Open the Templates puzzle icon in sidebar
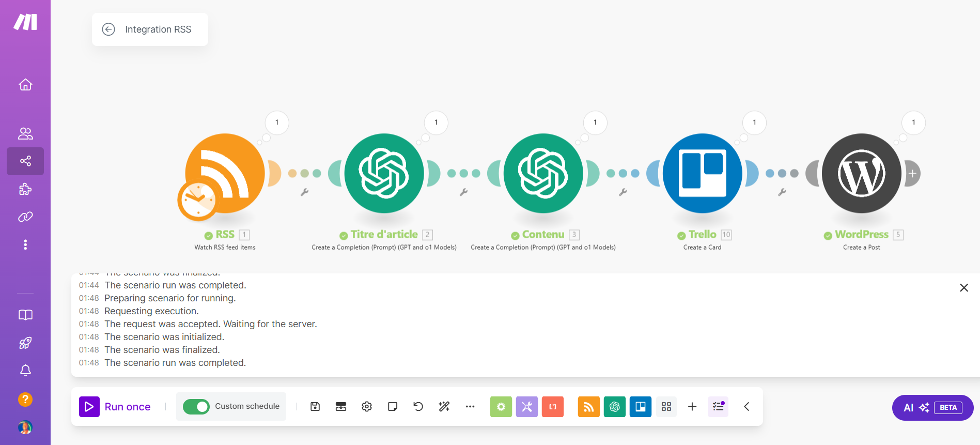This screenshot has width=980, height=445. tap(25, 189)
